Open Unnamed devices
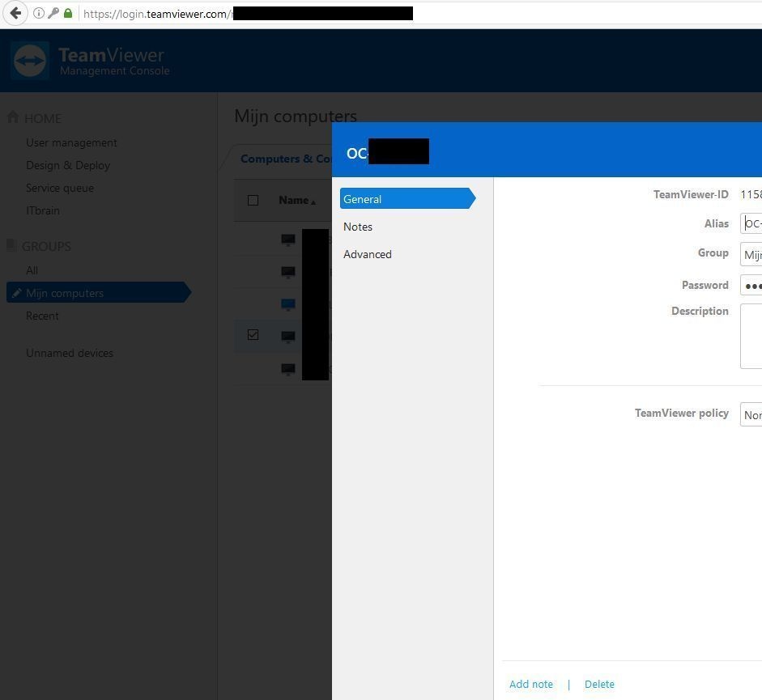Screen dimensions: 762x700 (x=70, y=353)
